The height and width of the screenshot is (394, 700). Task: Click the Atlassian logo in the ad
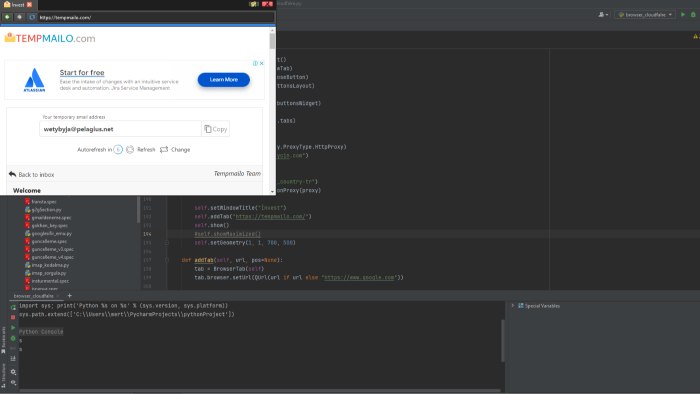coord(34,80)
